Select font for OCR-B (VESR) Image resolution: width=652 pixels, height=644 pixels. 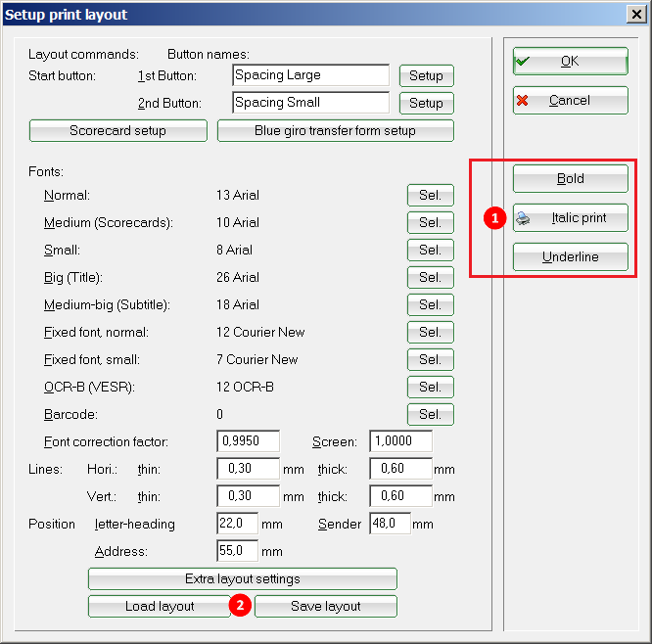coord(430,387)
